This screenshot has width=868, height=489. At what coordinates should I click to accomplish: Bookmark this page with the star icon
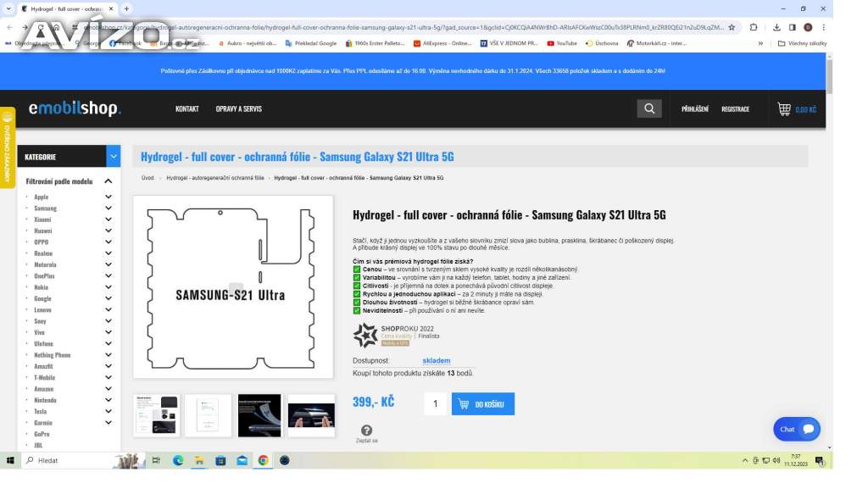pos(732,27)
